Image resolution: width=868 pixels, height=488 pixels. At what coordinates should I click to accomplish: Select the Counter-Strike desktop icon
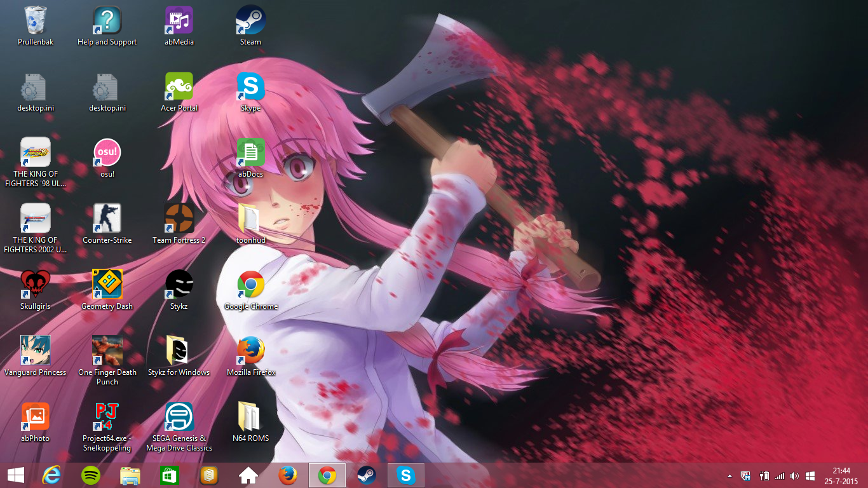[107, 219]
